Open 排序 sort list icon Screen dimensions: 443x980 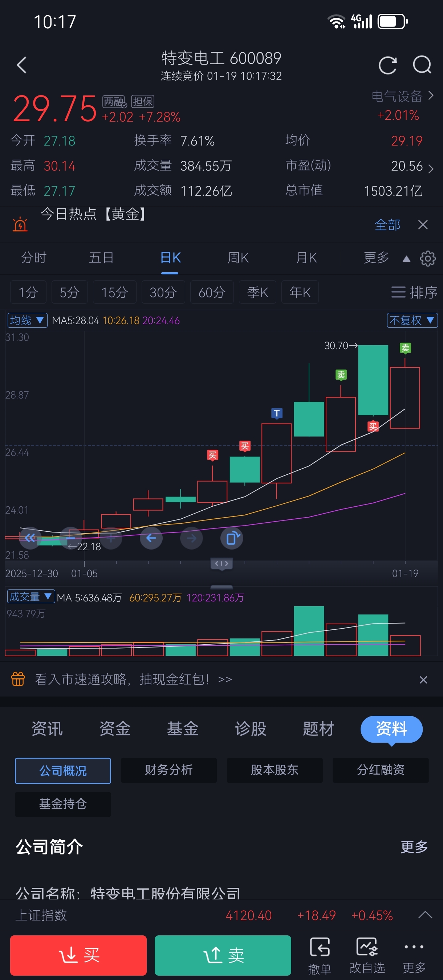414,292
